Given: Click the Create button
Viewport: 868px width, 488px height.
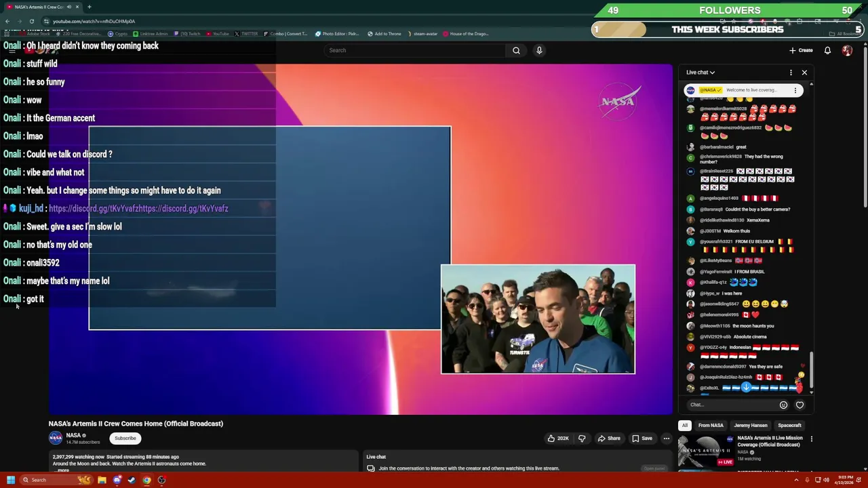Looking at the screenshot, I should (x=801, y=50).
